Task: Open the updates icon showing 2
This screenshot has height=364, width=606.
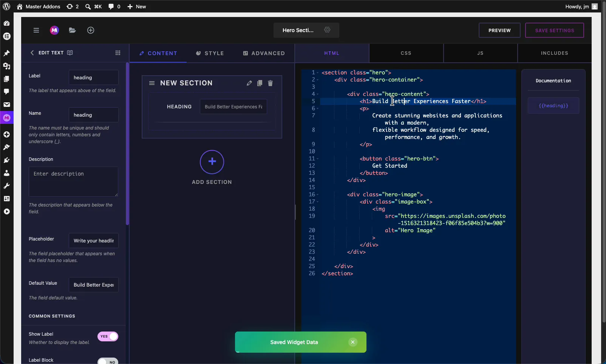Action: tap(73, 6)
